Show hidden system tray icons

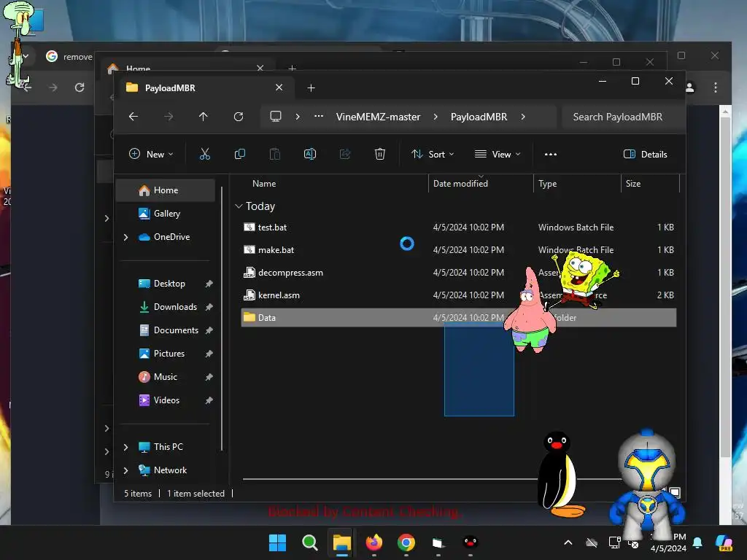coord(568,542)
